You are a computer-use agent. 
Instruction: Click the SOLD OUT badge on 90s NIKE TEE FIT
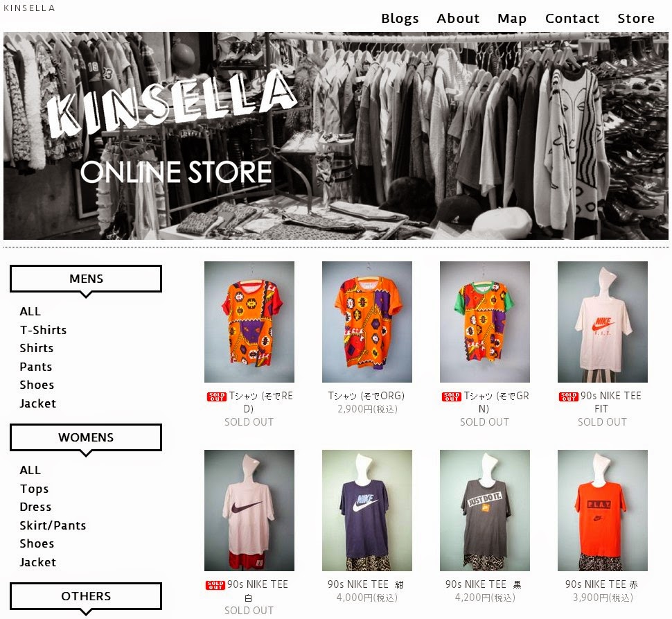tap(568, 396)
